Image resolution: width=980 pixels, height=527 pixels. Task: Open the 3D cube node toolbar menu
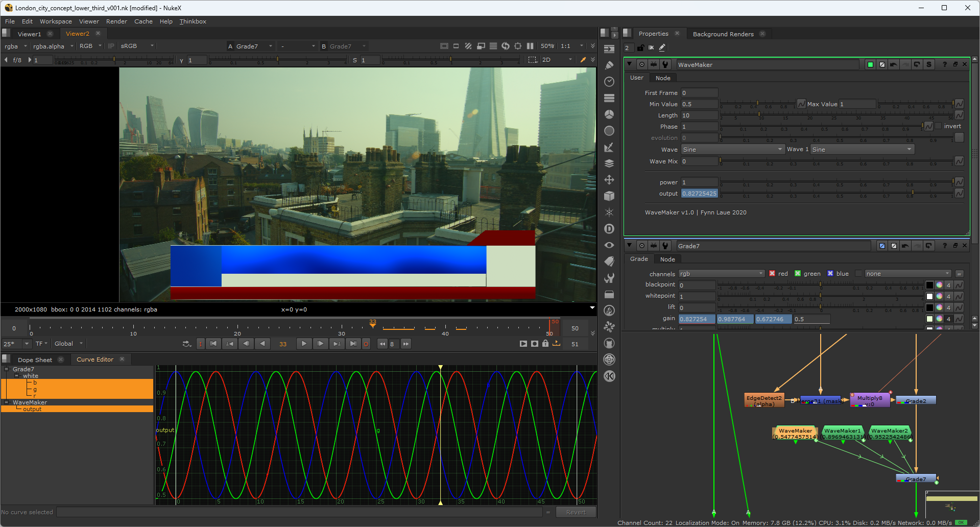(x=609, y=196)
